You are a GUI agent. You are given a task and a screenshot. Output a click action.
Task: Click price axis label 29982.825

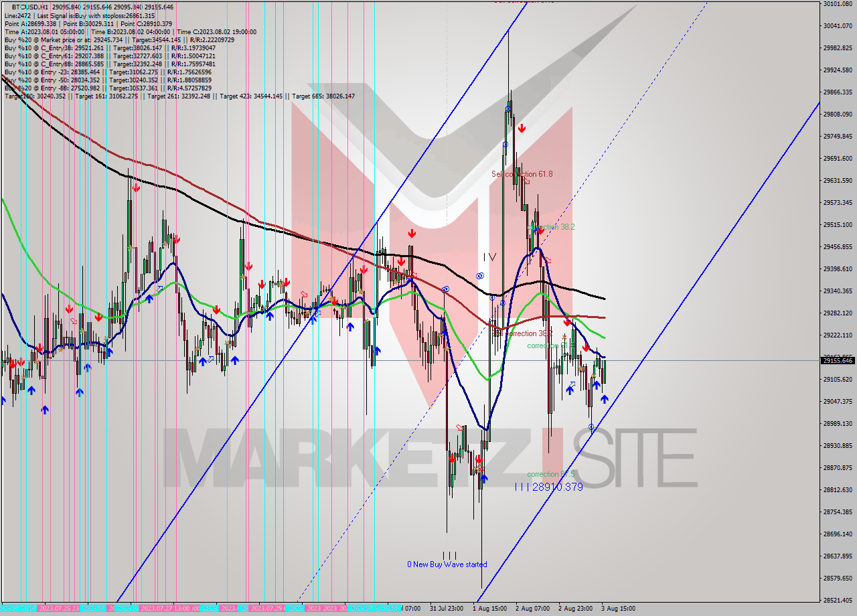(x=838, y=48)
